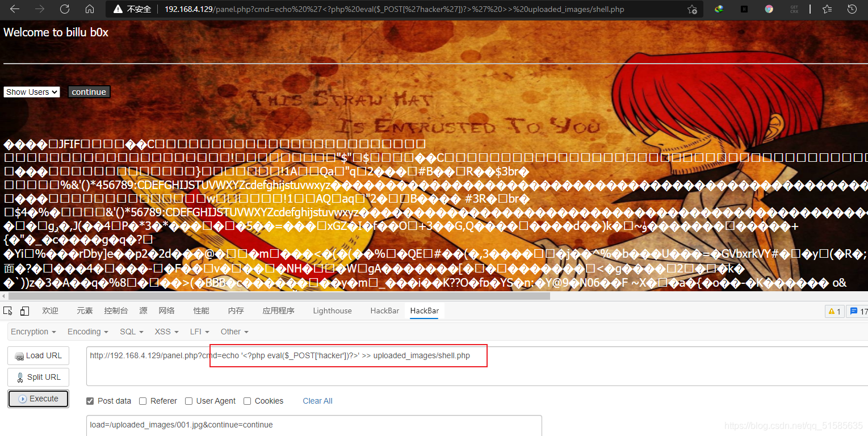Click the Chrome-logo extension icon
Screen dimensions: 868x436
pyautogui.click(x=769, y=9)
